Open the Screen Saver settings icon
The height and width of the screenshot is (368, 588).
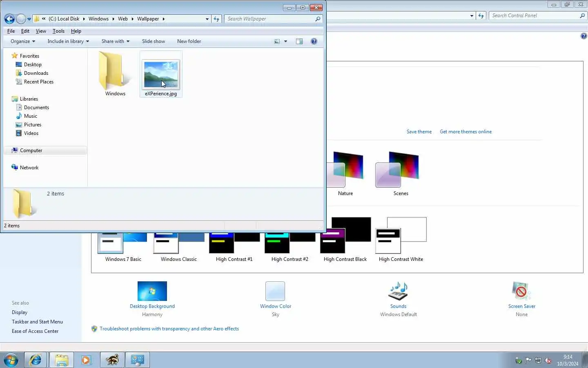click(x=521, y=291)
